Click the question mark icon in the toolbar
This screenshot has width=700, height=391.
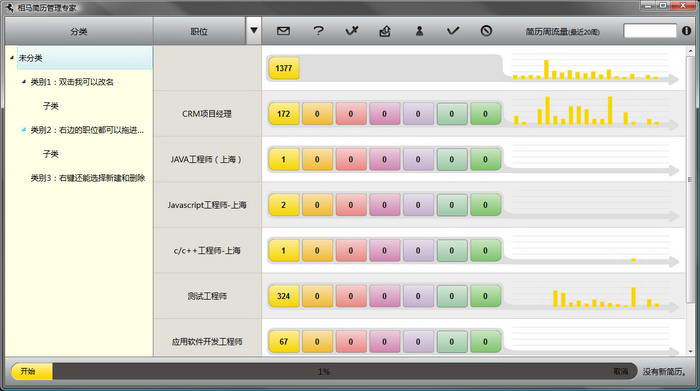pyautogui.click(x=318, y=31)
